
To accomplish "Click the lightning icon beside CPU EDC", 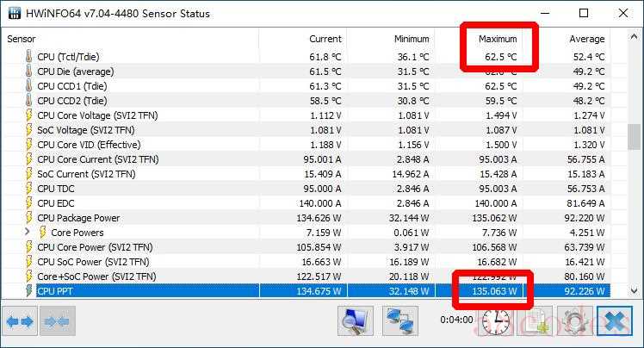I will (x=28, y=203).
